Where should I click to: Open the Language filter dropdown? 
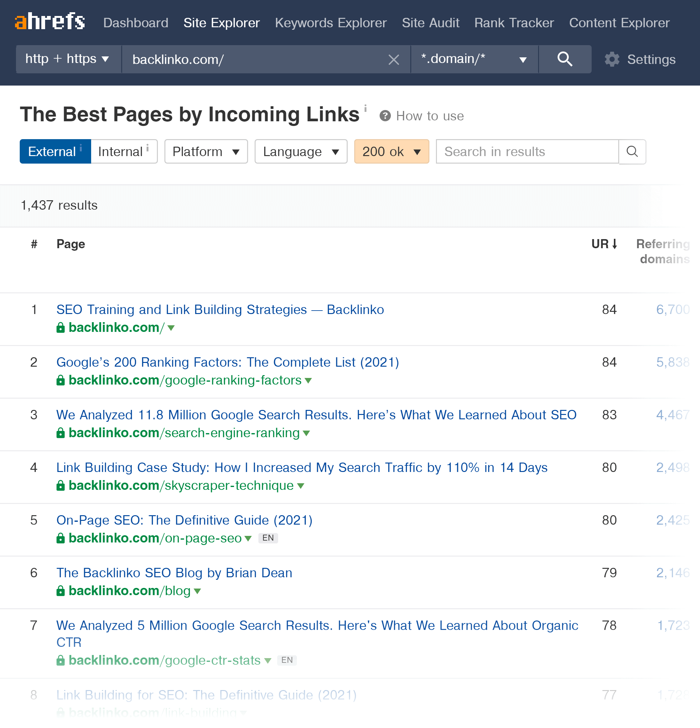(x=301, y=152)
